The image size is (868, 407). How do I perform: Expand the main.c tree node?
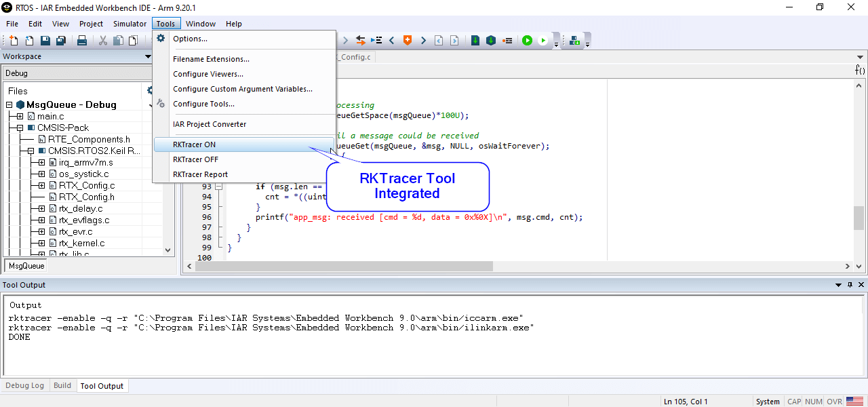(20, 116)
